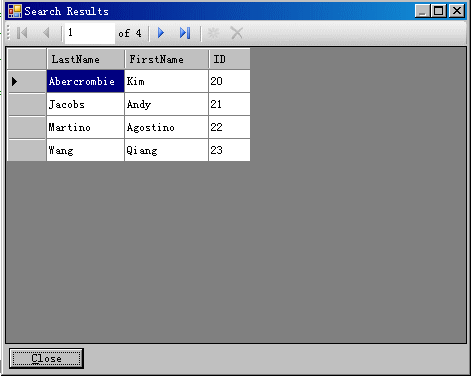
Task: Select the Wang cell
Action: (x=86, y=150)
